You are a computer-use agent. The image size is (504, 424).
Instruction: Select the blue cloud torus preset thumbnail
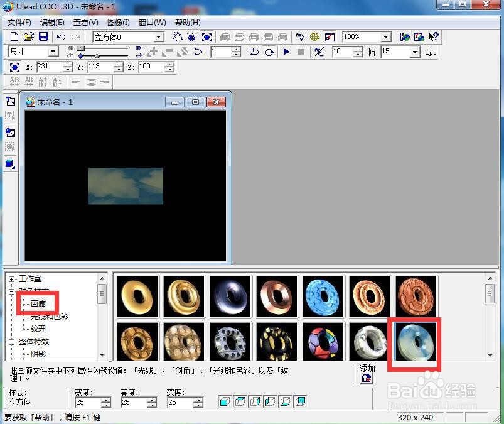(x=416, y=342)
